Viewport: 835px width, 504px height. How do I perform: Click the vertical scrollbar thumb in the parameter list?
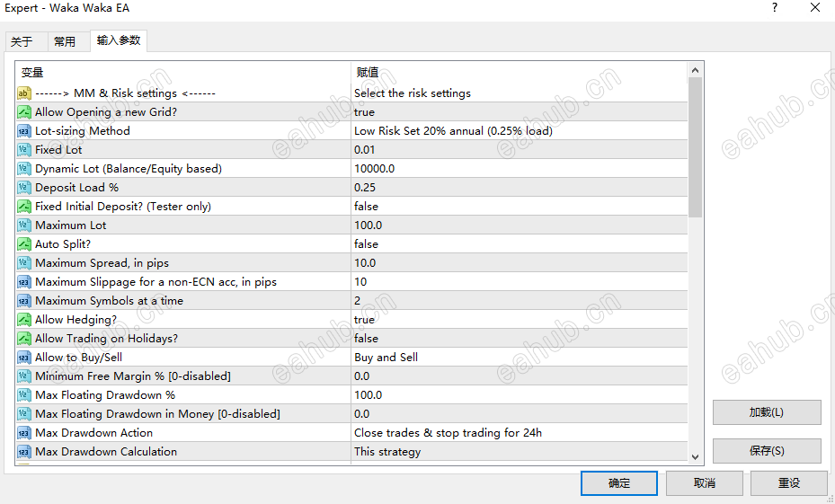click(695, 146)
